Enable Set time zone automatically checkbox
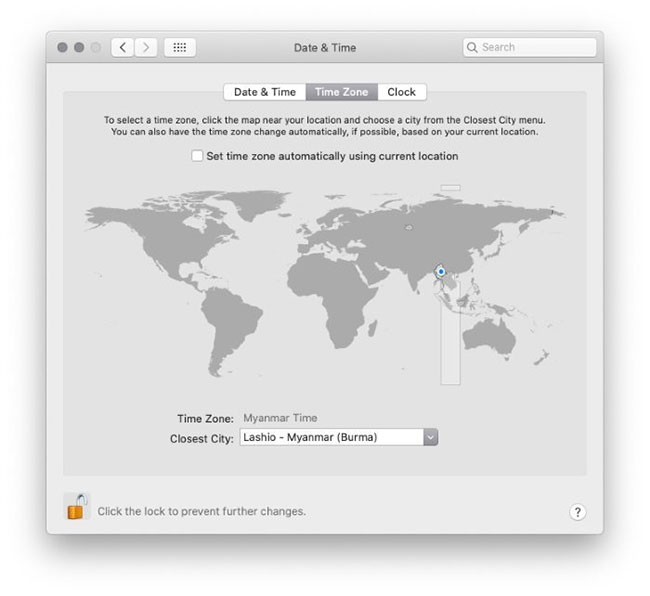650x596 pixels. point(197,156)
